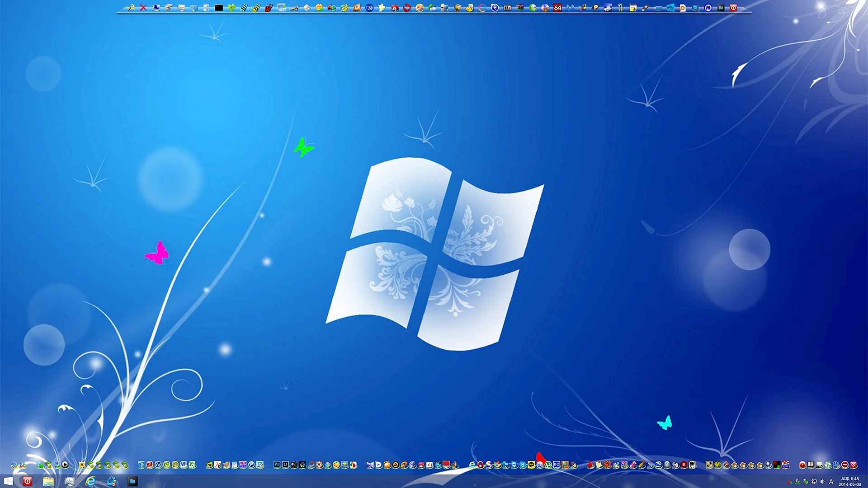This screenshot has height=488, width=868.
Task: Toggle the IME input mode A indicator
Action: (x=831, y=482)
